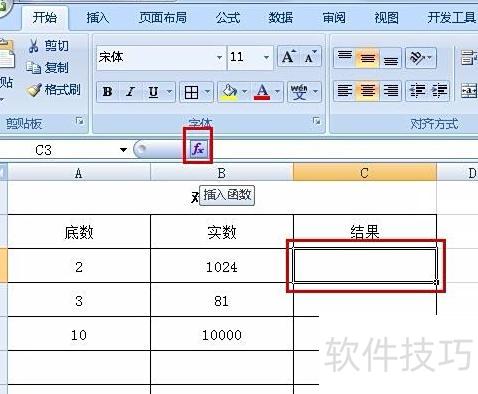Select the 实数 header cell
Image resolution: width=478 pixels, height=394 pixels.
click(222, 232)
